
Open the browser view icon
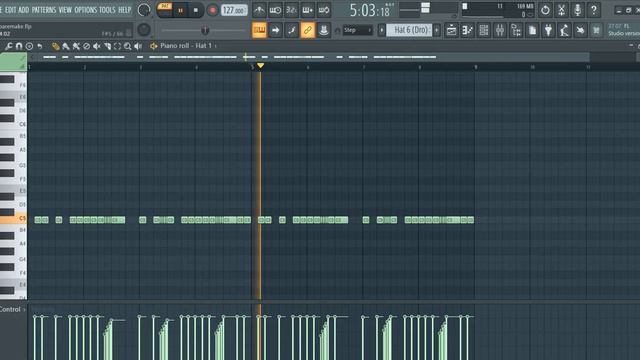[x=516, y=30]
